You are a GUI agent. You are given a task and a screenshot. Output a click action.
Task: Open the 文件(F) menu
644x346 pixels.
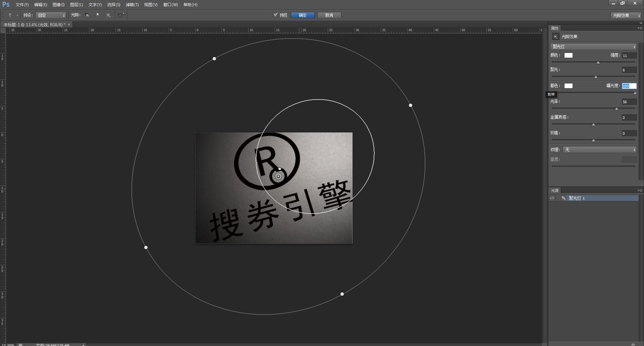click(x=22, y=5)
